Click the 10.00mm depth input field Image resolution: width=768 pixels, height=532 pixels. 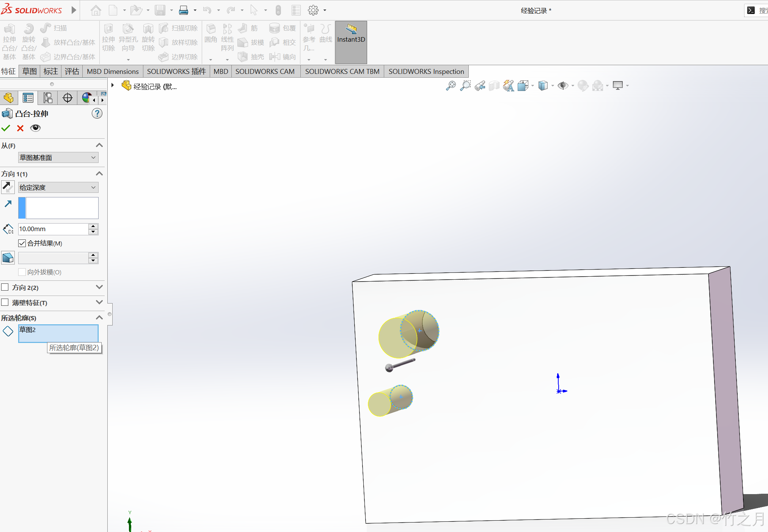tap(53, 229)
